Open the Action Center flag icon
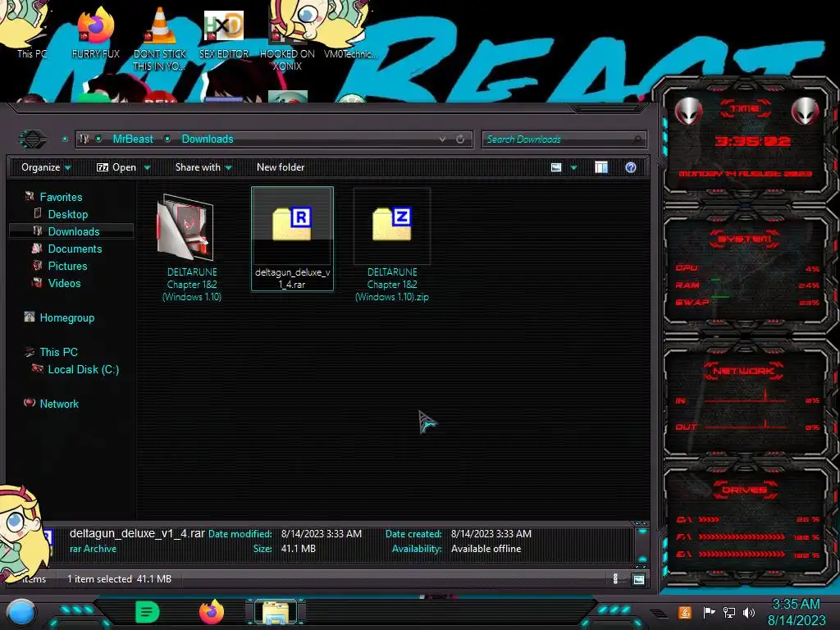840x630 pixels. point(710,612)
